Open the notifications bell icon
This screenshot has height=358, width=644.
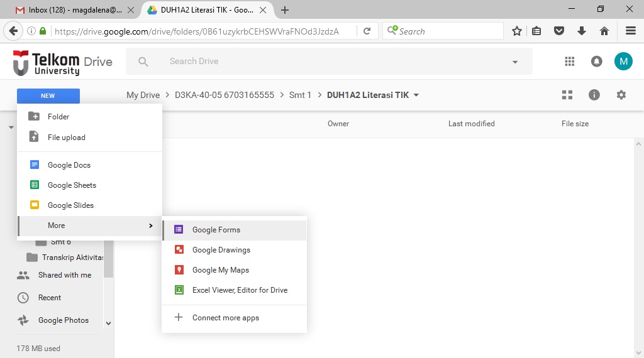[596, 61]
